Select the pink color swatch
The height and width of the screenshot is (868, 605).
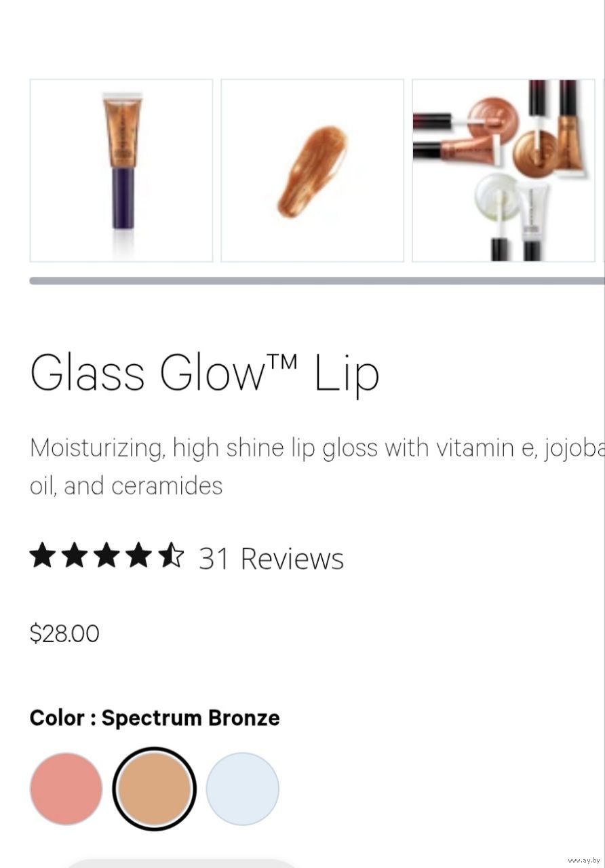point(66,789)
